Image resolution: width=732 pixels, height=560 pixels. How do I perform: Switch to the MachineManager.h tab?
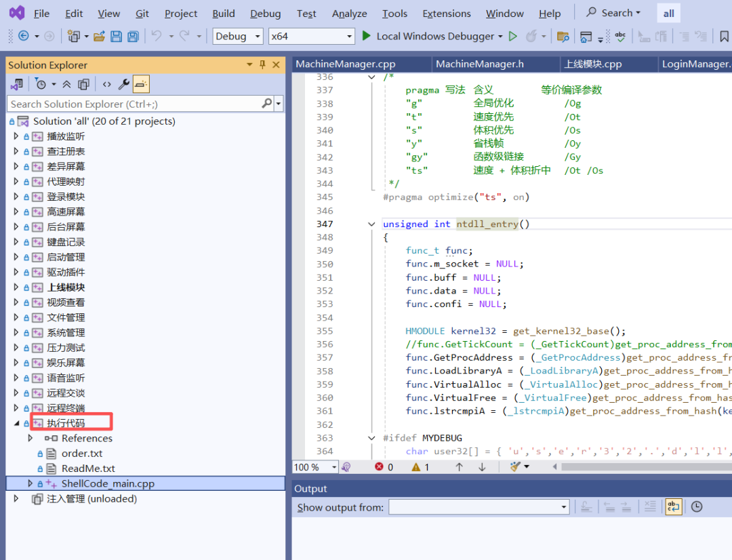(479, 64)
